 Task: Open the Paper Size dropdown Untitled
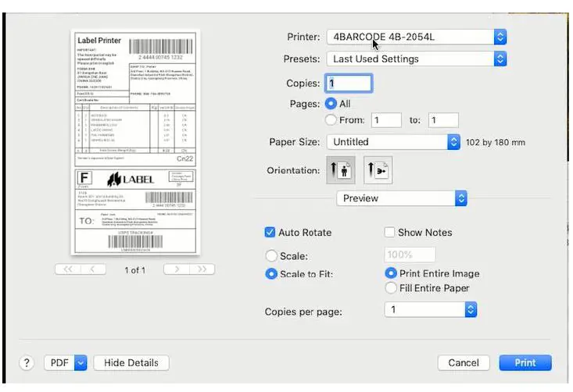tap(393, 142)
